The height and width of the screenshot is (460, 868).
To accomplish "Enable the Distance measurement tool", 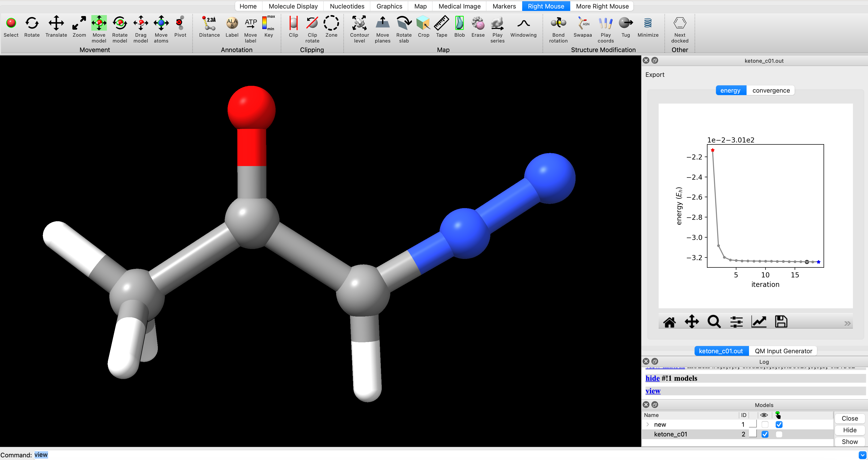I will (x=209, y=23).
